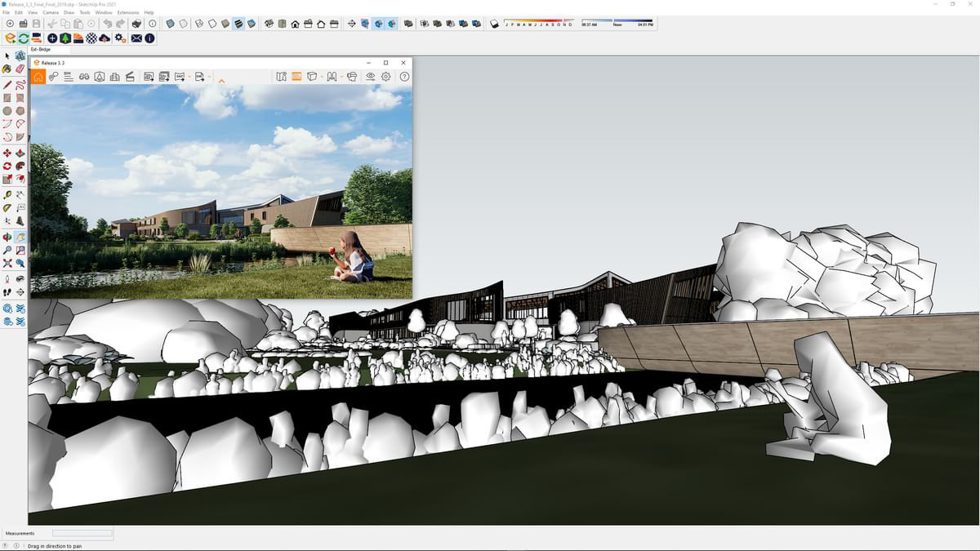980x551 pixels.
Task: Open Enscape Visual Settings gear icon
Action: pyautogui.click(x=385, y=75)
